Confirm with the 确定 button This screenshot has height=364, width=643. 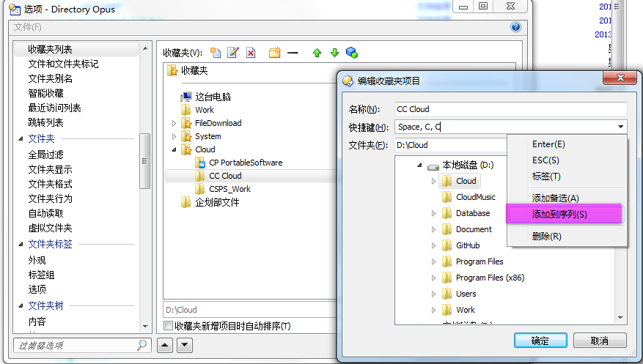(x=540, y=341)
